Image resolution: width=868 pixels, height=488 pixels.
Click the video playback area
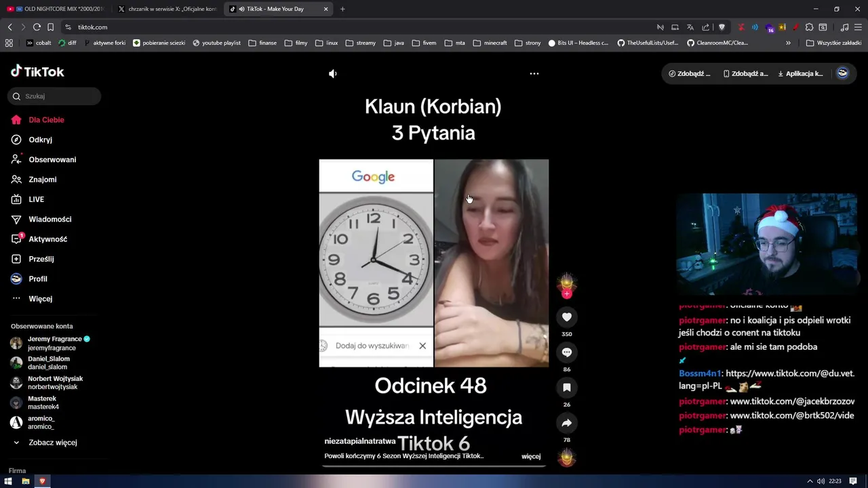(433, 263)
